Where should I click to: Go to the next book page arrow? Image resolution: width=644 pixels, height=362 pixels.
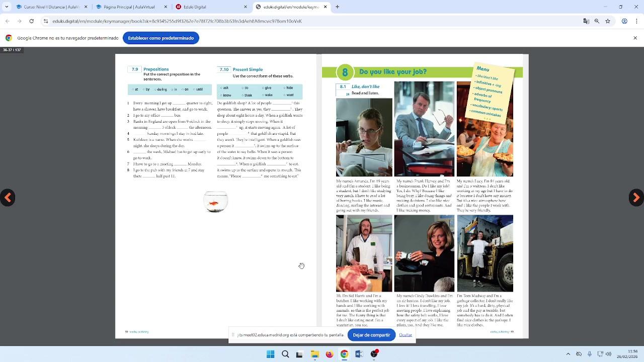636,198
